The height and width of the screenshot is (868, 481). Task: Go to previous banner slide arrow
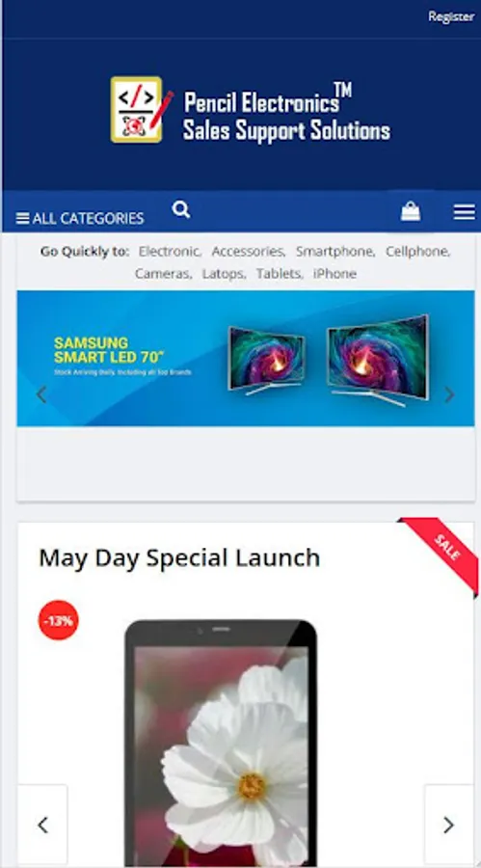(41, 394)
